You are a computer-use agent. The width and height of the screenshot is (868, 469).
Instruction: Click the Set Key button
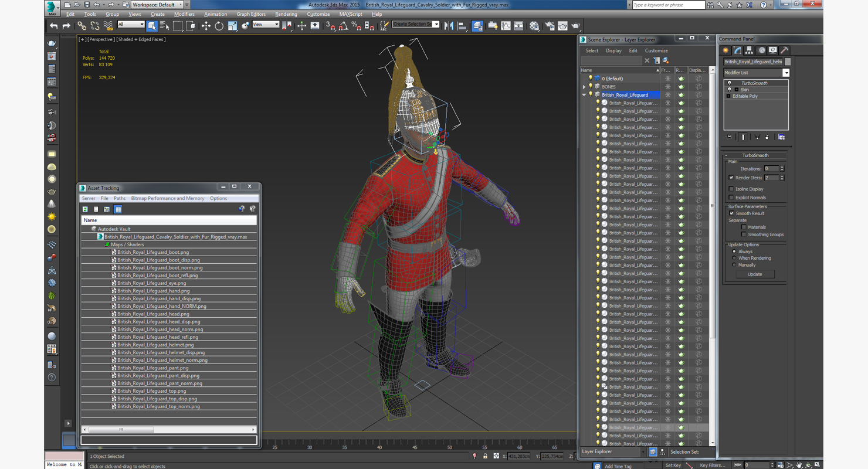[x=673, y=465]
